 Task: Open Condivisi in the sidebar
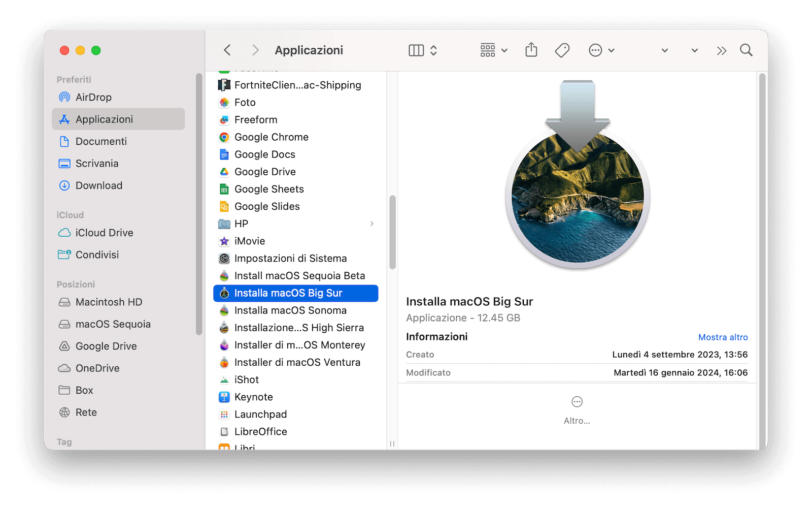(118, 255)
